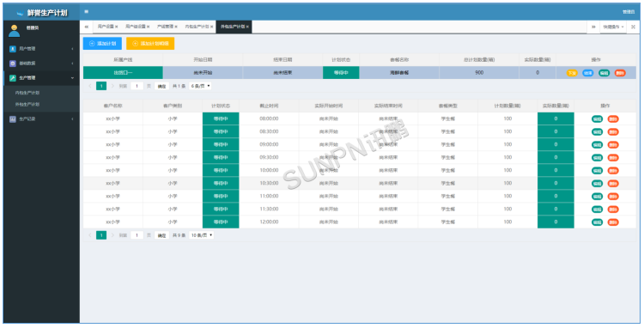
Task: Shift tabs right with double-arrow icon
Action: pos(593,27)
